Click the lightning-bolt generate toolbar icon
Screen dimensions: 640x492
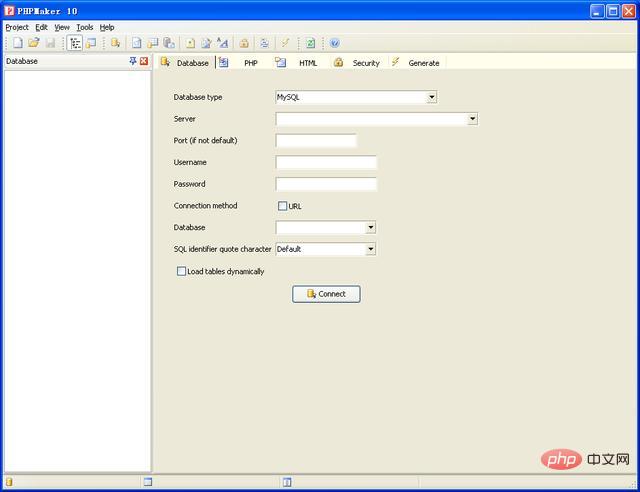click(x=285, y=43)
